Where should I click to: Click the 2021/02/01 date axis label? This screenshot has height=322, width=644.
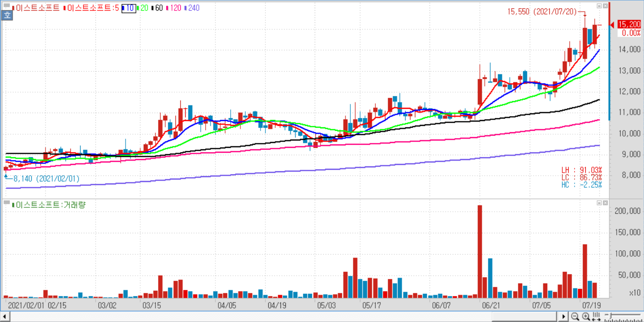[x=26, y=305]
